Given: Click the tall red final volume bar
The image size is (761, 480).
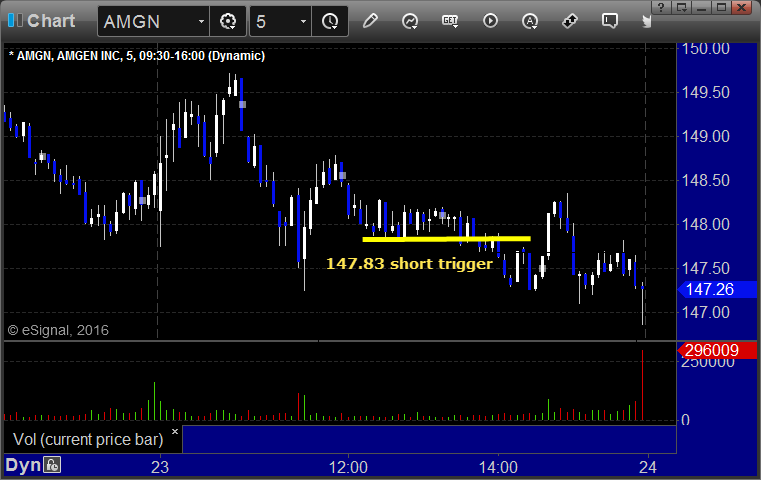Looking at the screenshot, I should click(x=643, y=385).
